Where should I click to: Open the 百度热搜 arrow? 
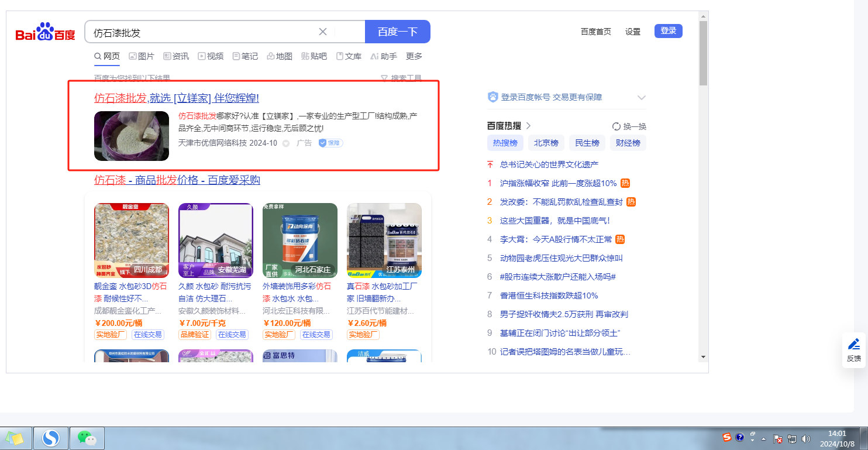[529, 126]
